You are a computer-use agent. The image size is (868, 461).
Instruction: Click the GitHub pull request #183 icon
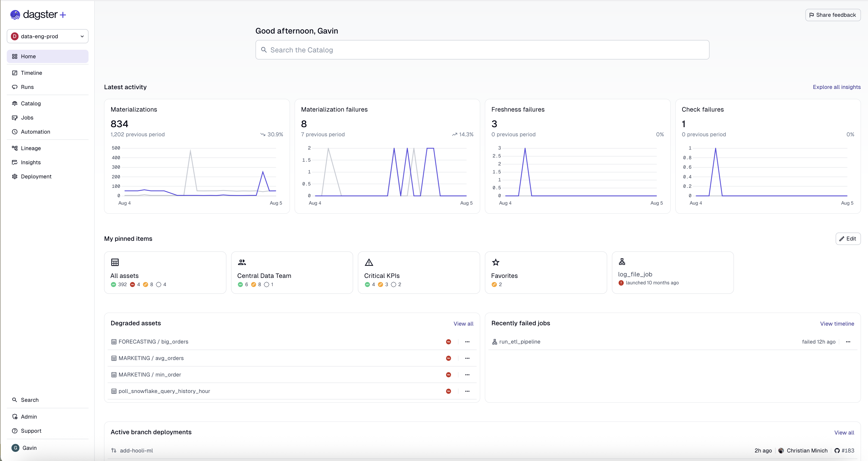837,450
